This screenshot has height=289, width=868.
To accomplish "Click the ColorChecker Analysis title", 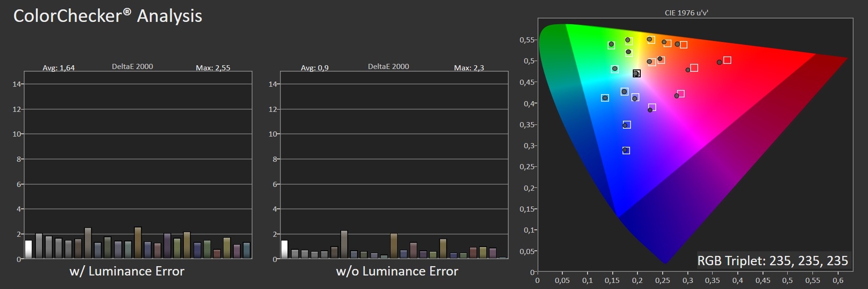I will click(x=108, y=16).
